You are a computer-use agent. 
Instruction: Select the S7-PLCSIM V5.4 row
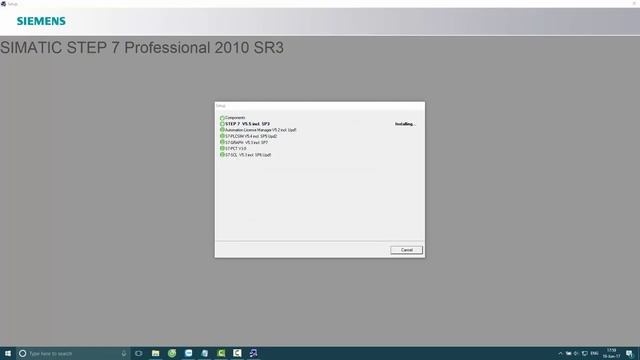[251, 136]
